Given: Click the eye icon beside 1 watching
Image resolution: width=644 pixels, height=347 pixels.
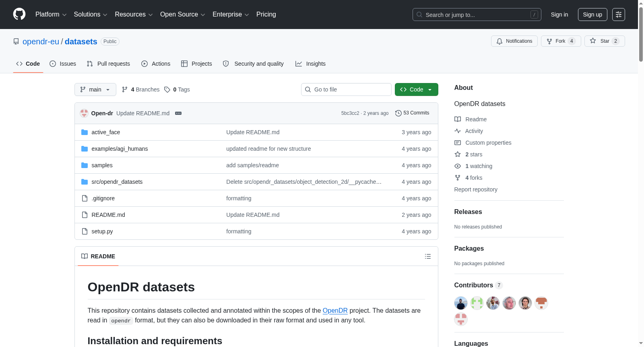Looking at the screenshot, I should [x=458, y=166].
